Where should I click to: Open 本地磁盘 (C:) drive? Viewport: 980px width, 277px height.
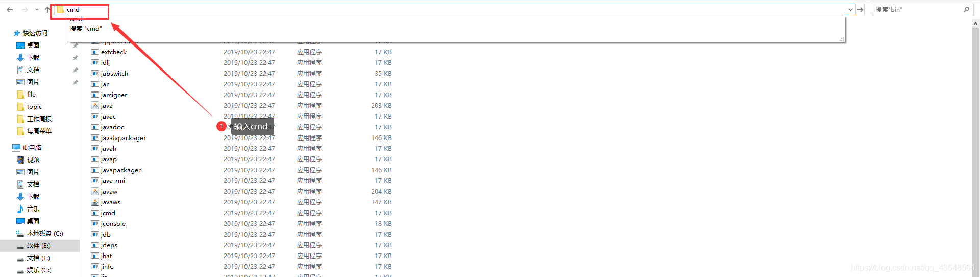[45, 234]
